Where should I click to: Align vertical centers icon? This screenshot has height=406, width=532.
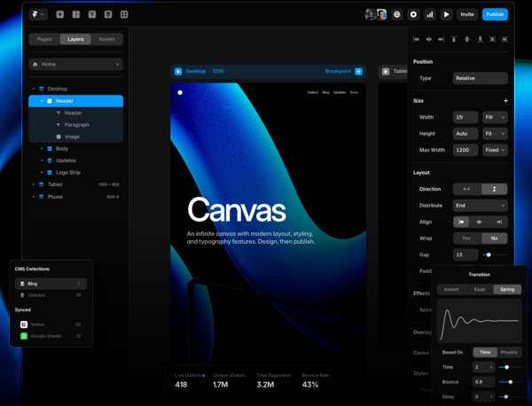(x=467, y=39)
